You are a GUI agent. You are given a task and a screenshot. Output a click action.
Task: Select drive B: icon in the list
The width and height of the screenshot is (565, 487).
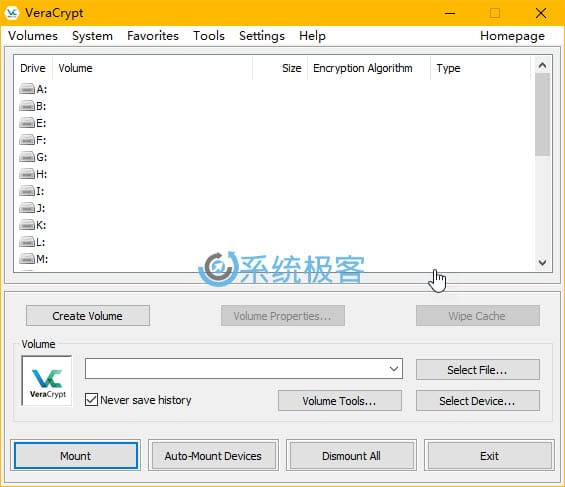click(x=27, y=106)
